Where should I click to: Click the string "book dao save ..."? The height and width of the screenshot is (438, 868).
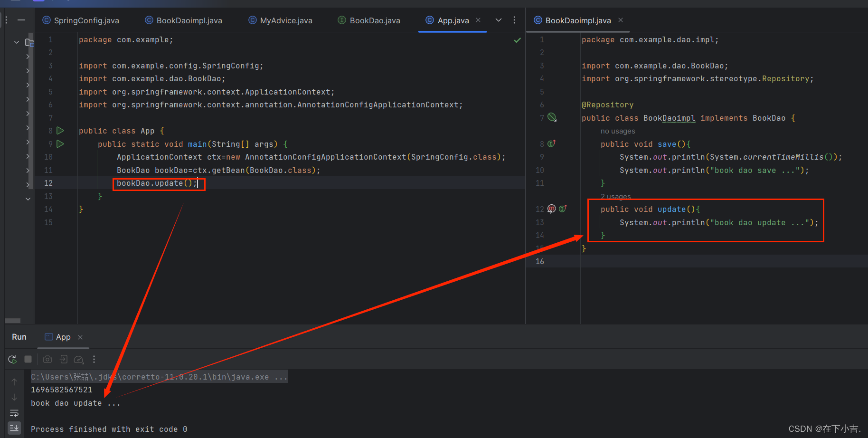tap(755, 171)
